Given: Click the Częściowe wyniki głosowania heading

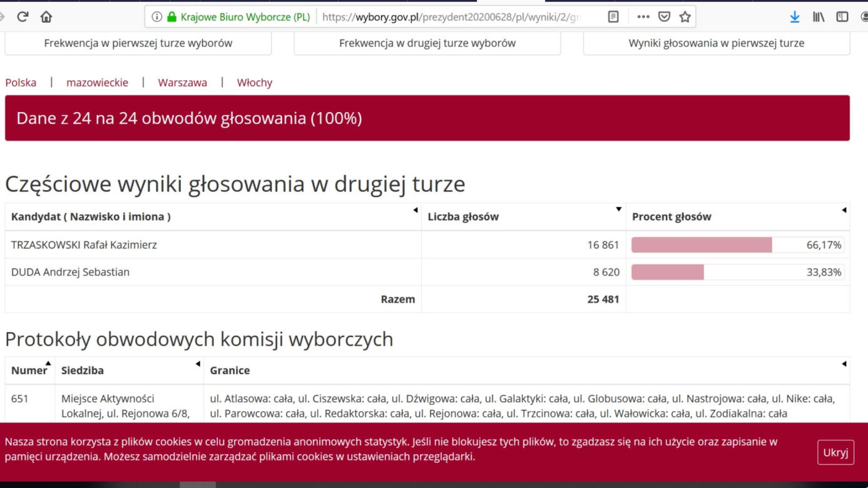Looking at the screenshot, I should point(235,184).
